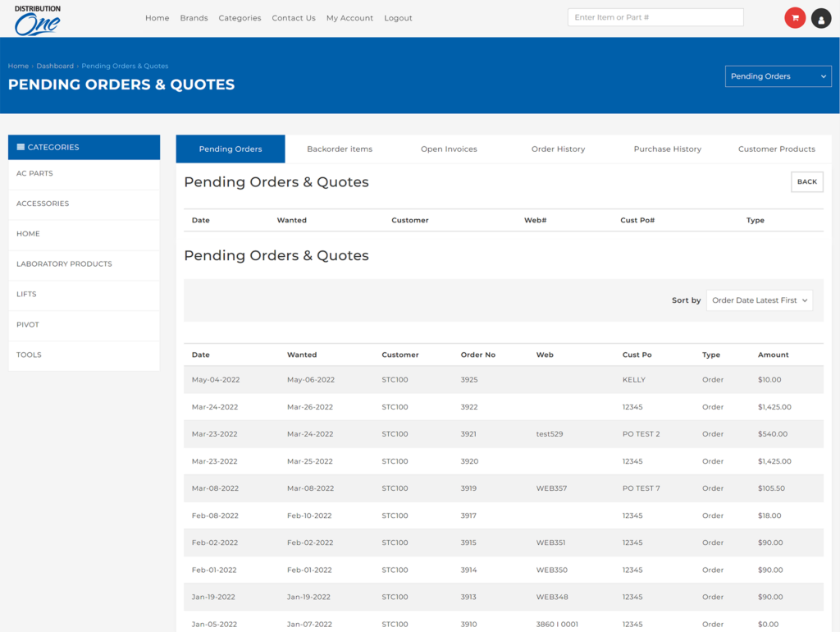Open ACCESSORIES category
Image resolution: width=840 pixels, height=632 pixels.
[84, 204]
